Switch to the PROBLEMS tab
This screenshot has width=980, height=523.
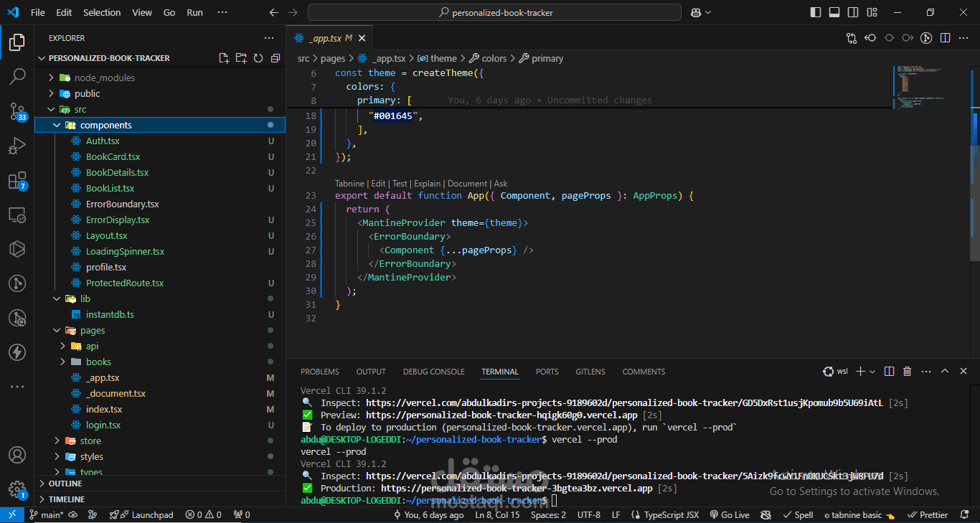pos(319,372)
